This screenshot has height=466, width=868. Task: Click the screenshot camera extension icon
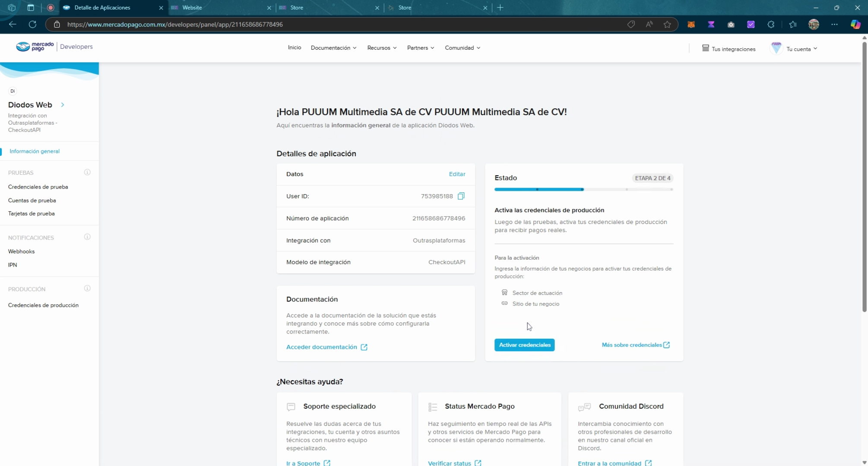point(731,25)
